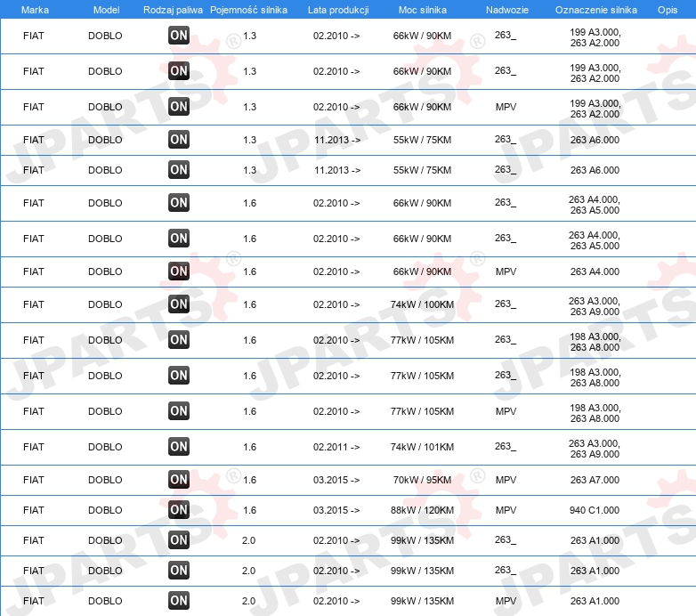
Task: Select the MPV body cell in the 263 A7.000 row
Action: point(506,480)
